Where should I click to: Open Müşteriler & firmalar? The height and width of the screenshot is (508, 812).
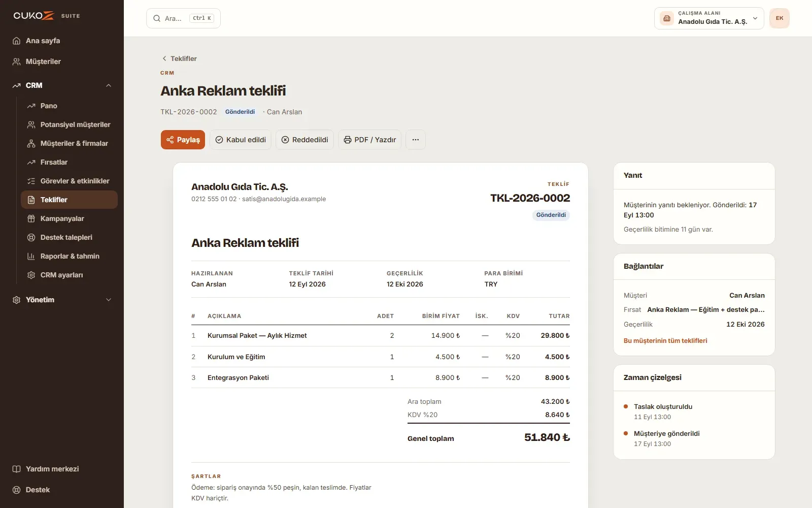(69, 143)
